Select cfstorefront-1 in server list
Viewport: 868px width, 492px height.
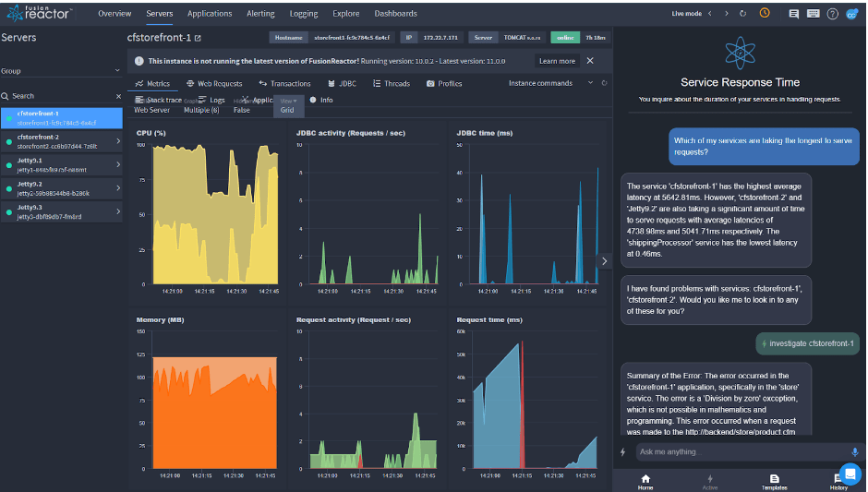pos(62,118)
